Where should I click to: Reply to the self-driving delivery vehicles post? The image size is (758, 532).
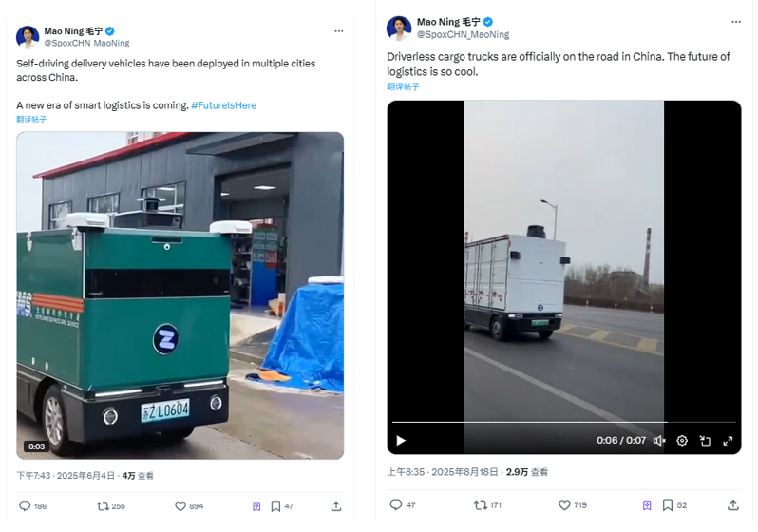coord(25,506)
